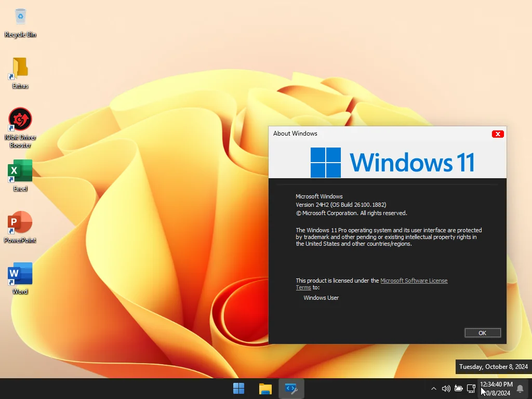Open the Windows Start menu
532x399 pixels.
pyautogui.click(x=239, y=389)
